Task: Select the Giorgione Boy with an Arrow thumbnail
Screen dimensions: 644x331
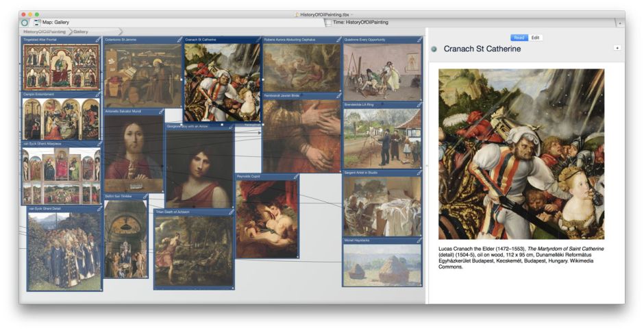Action: tap(199, 168)
